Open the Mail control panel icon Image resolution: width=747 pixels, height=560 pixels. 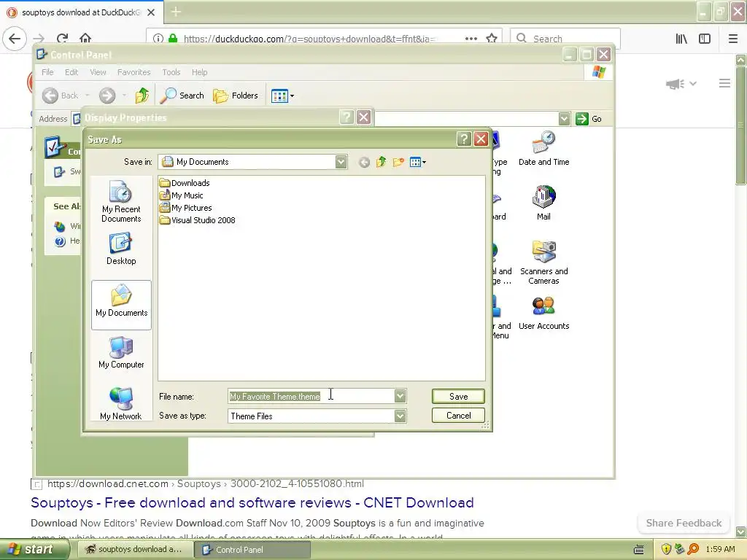click(543, 203)
